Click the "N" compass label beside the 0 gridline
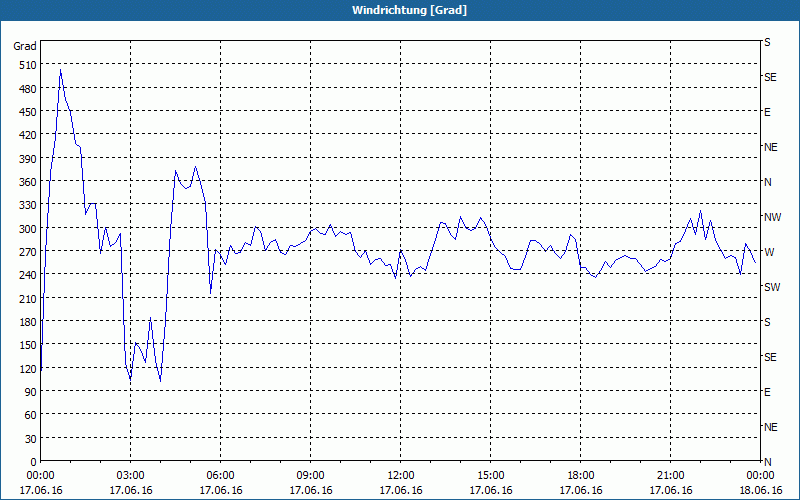Viewport: 800px width, 500px height. [767, 462]
